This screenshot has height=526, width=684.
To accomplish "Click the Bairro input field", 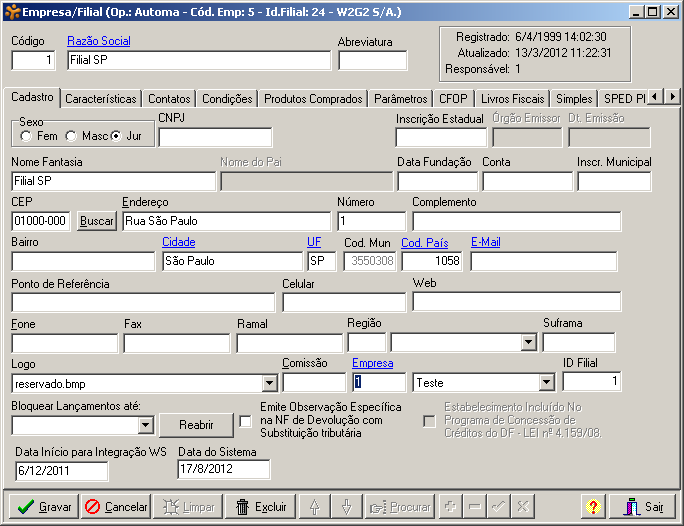I will tap(83, 261).
